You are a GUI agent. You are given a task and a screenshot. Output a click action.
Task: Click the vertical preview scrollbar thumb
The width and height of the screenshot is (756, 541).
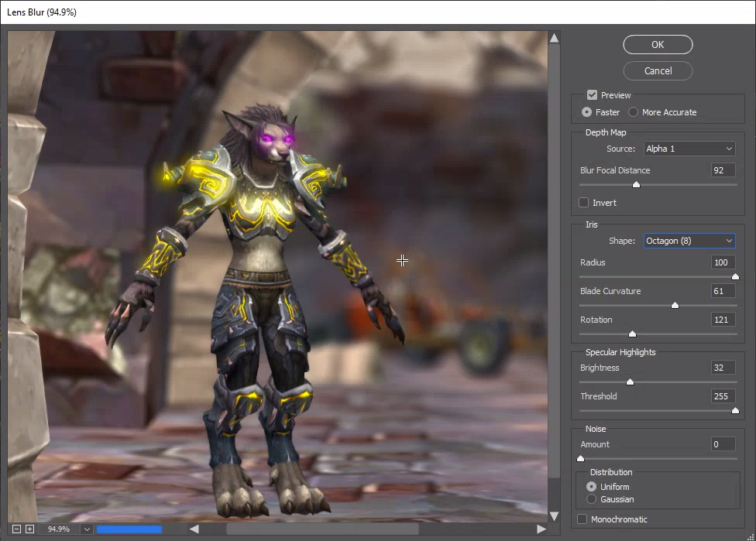pyautogui.click(x=555, y=262)
